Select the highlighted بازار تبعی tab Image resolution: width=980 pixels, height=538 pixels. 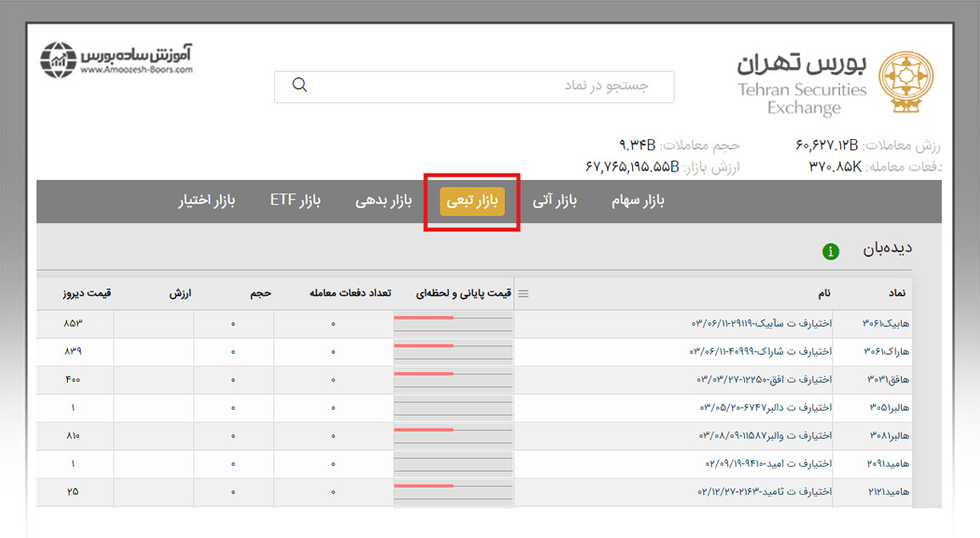472,201
